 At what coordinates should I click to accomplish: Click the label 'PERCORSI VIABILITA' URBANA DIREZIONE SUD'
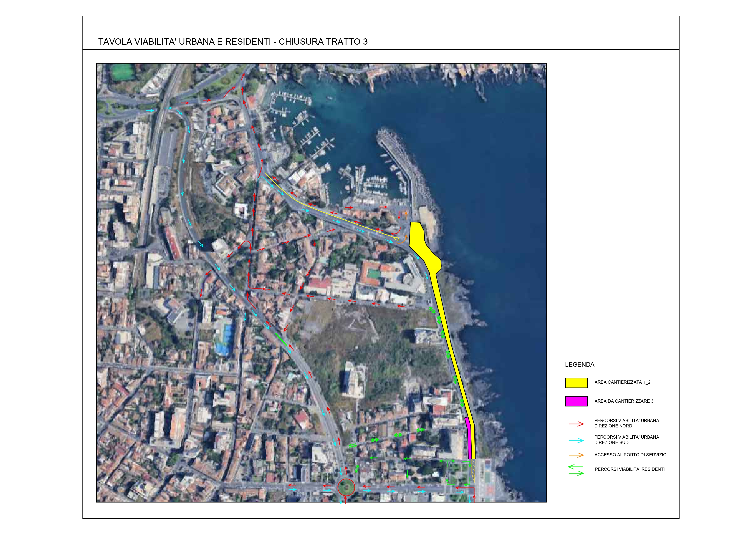coord(626,440)
